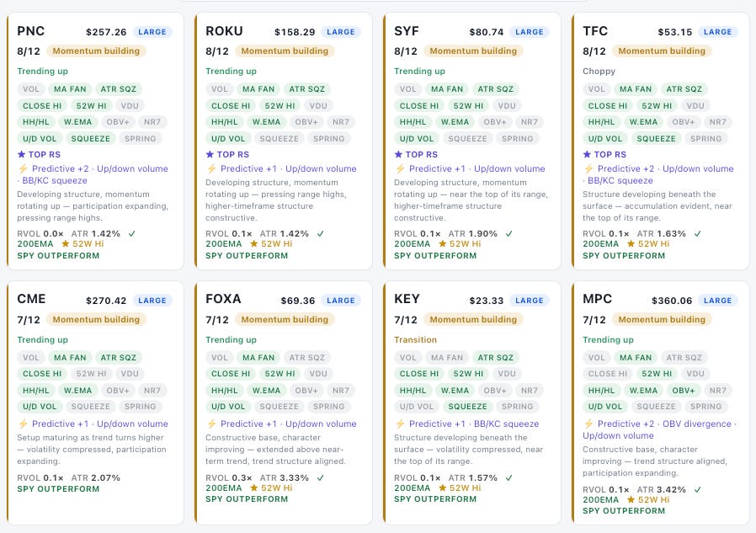Click the TOP RS star icon on PNC card

[21, 154]
